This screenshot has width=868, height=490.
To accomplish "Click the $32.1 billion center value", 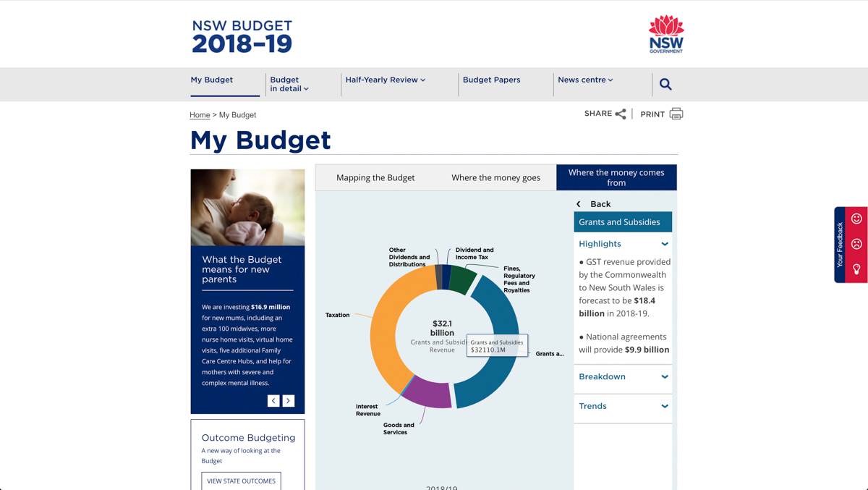I will 442,328.
